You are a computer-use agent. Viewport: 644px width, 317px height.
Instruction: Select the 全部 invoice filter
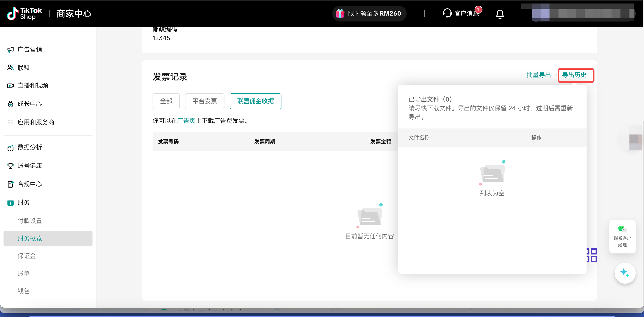[x=166, y=101]
